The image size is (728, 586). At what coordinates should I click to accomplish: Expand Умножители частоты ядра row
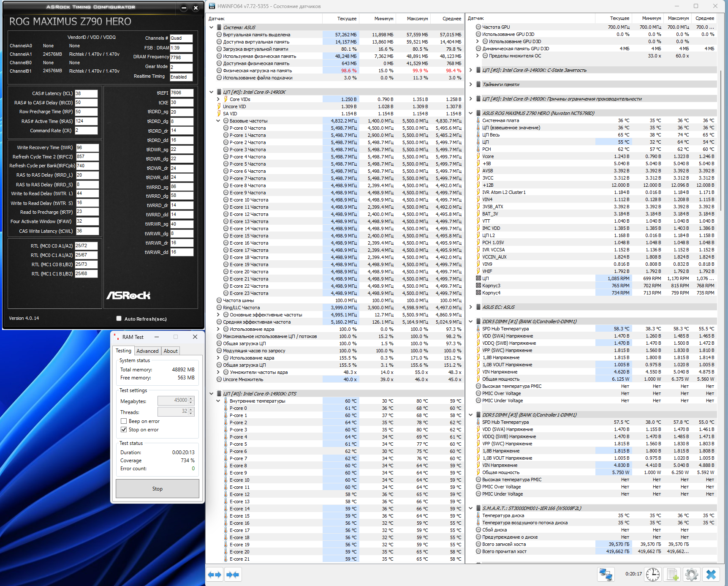[218, 372]
